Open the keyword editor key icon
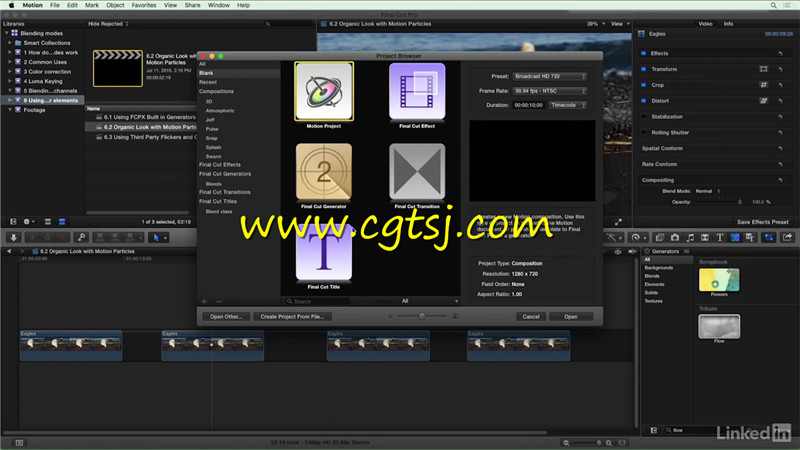 [81, 238]
